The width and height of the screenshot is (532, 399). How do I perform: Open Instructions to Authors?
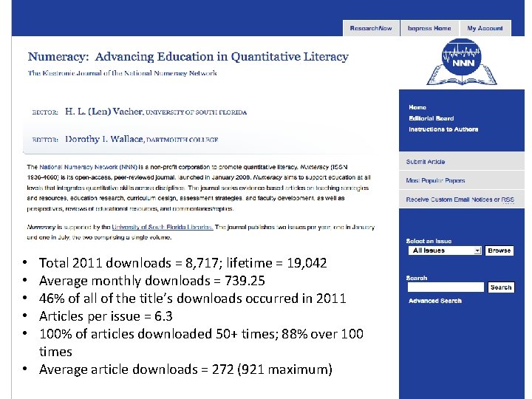pyautogui.click(x=443, y=129)
